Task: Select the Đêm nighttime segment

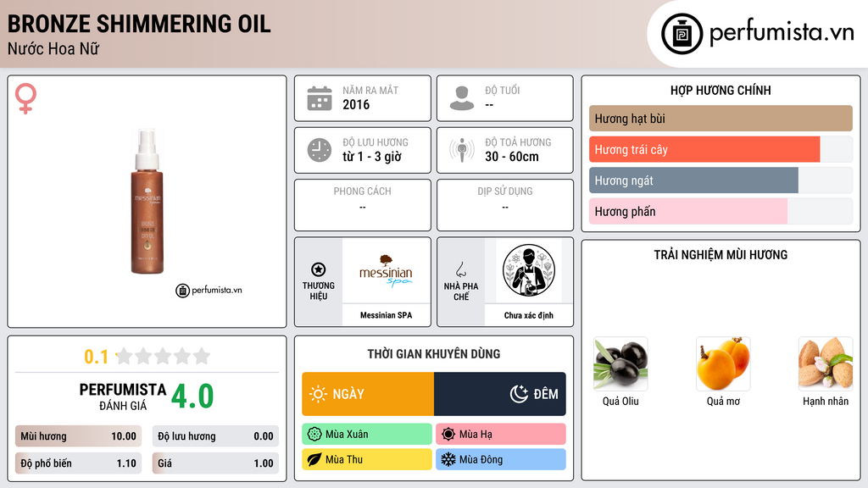Action: (500, 394)
